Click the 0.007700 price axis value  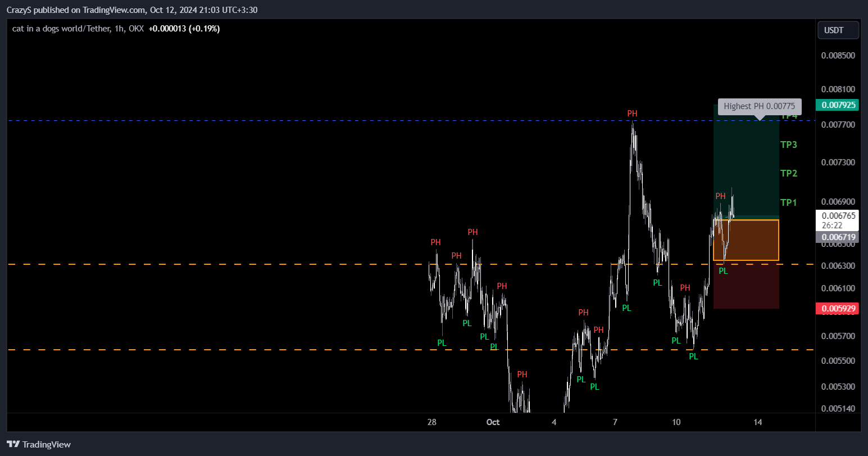[x=838, y=124]
